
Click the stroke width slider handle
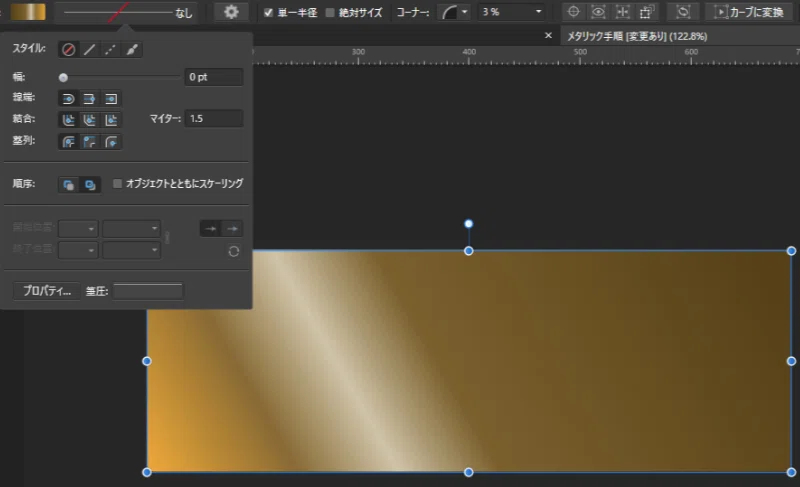[x=63, y=78]
